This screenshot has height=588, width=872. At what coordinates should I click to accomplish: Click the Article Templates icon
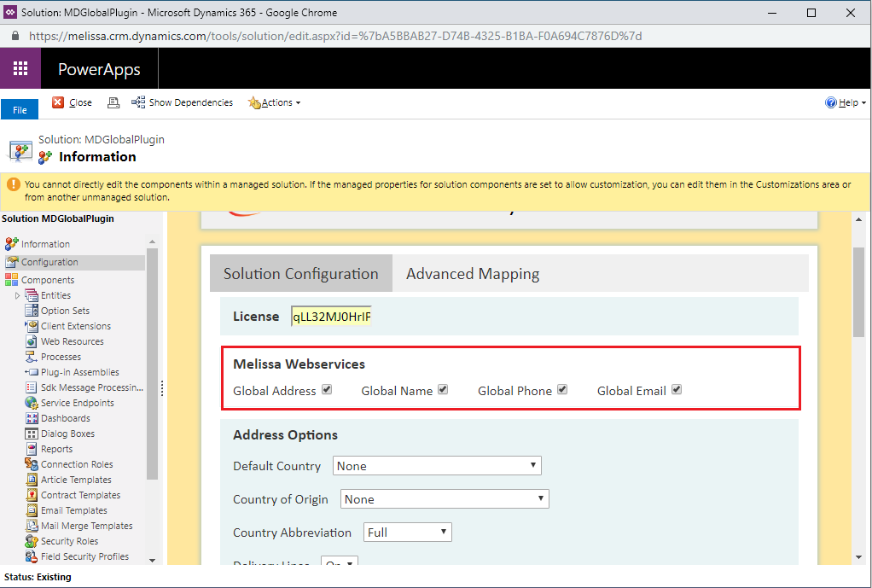[x=32, y=479]
